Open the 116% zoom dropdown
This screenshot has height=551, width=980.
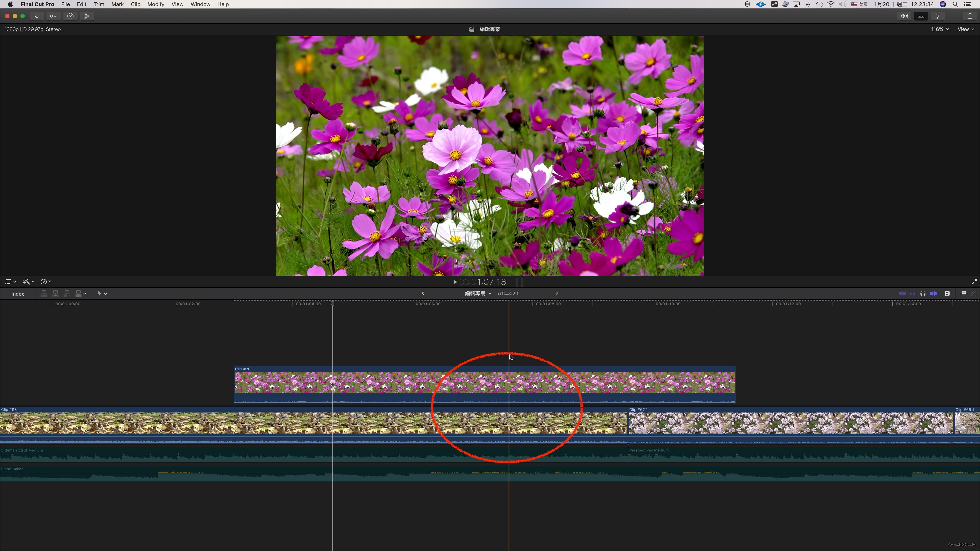(x=939, y=29)
